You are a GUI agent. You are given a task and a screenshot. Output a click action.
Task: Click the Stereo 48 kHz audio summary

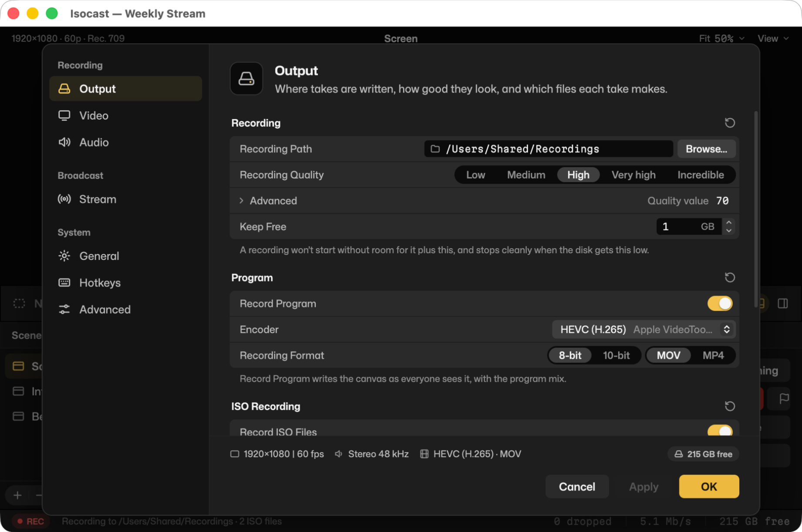click(x=372, y=454)
